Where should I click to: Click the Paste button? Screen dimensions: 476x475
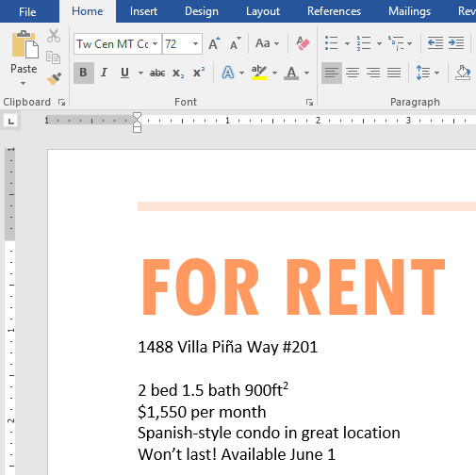(x=24, y=57)
